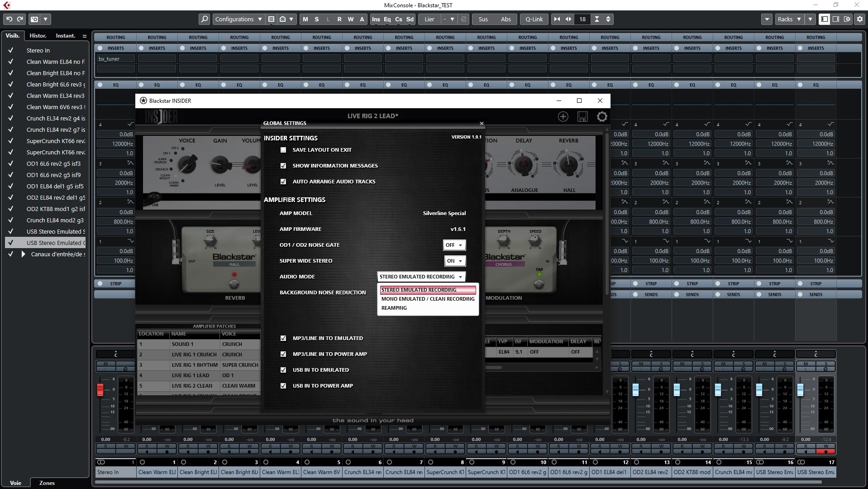Open the dropdown arrow right of Racks
868x489 pixels.
coord(810,19)
